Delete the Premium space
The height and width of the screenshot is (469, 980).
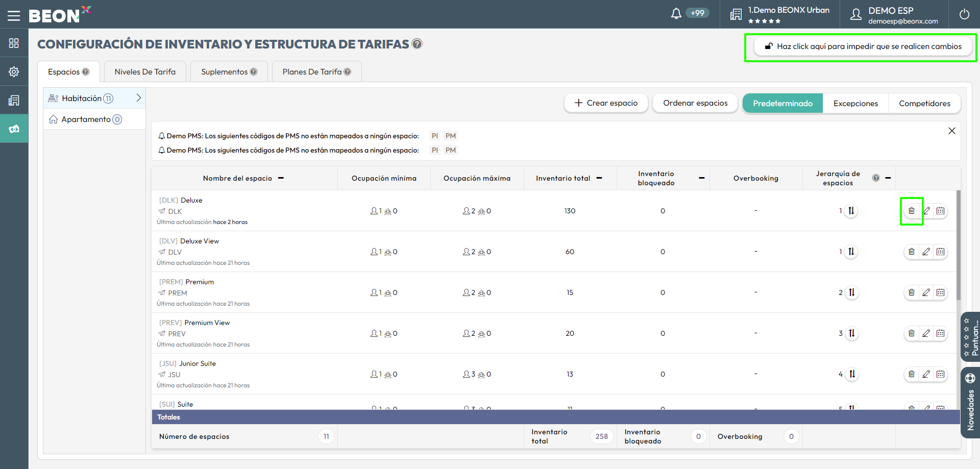tap(912, 292)
